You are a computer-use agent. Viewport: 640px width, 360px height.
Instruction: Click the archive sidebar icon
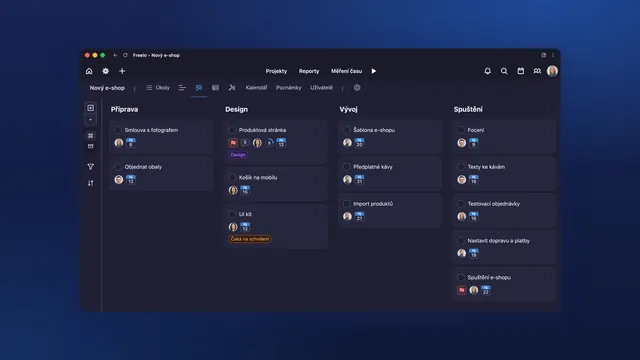(x=91, y=146)
